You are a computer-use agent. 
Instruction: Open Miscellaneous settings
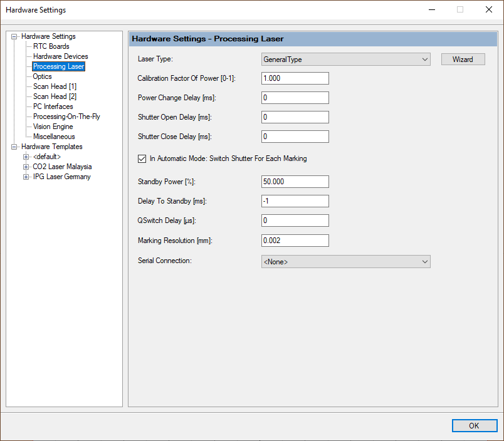pos(54,137)
